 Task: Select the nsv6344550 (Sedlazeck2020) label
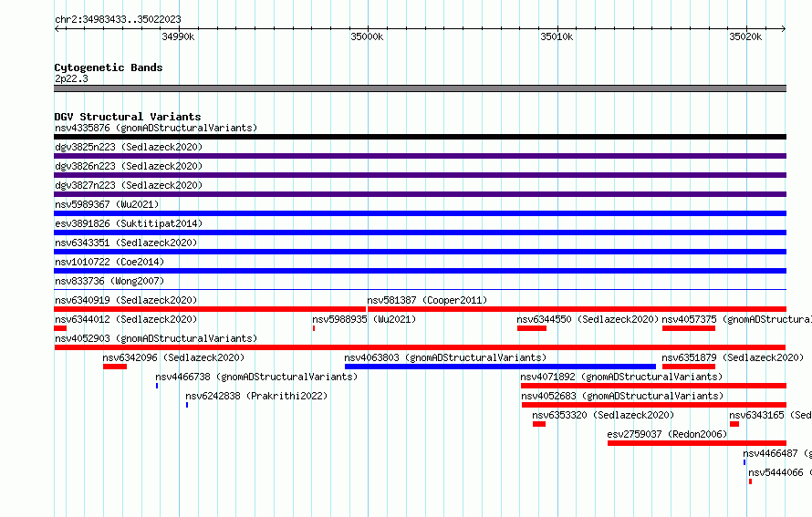pyautogui.click(x=588, y=319)
